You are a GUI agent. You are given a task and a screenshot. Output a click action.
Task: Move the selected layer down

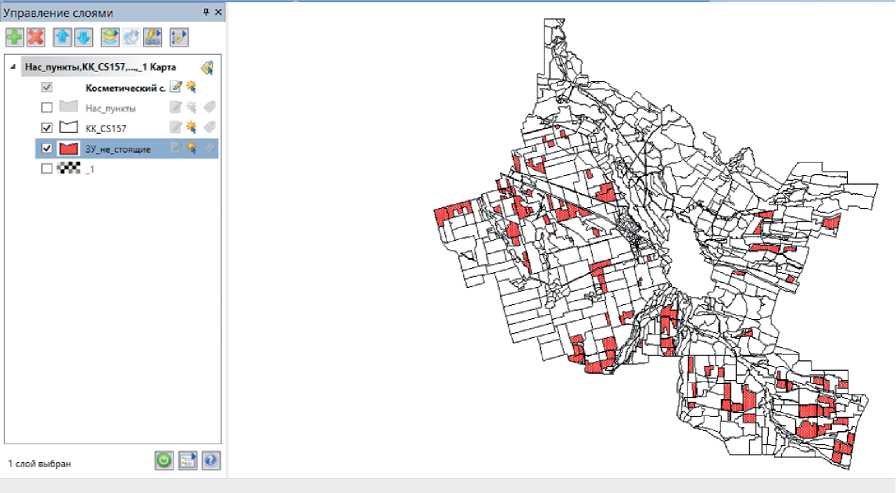click(x=84, y=38)
